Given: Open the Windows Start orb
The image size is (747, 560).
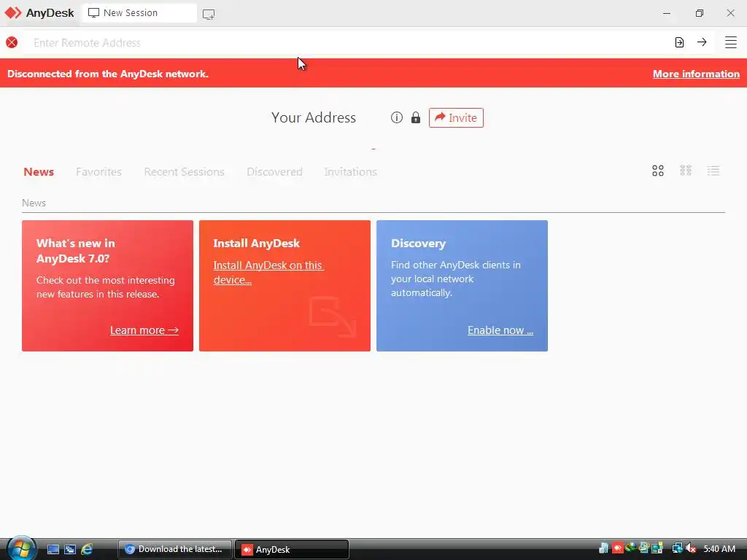Looking at the screenshot, I should [21, 548].
